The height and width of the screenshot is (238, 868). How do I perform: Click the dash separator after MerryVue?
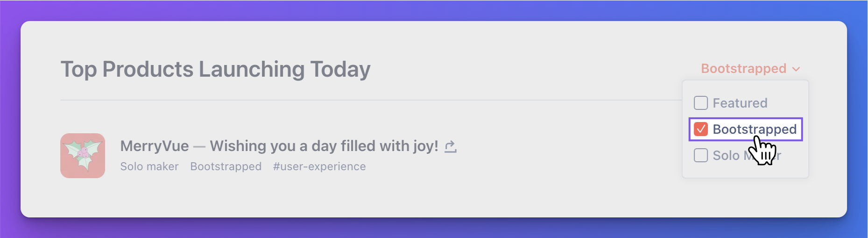tap(199, 146)
